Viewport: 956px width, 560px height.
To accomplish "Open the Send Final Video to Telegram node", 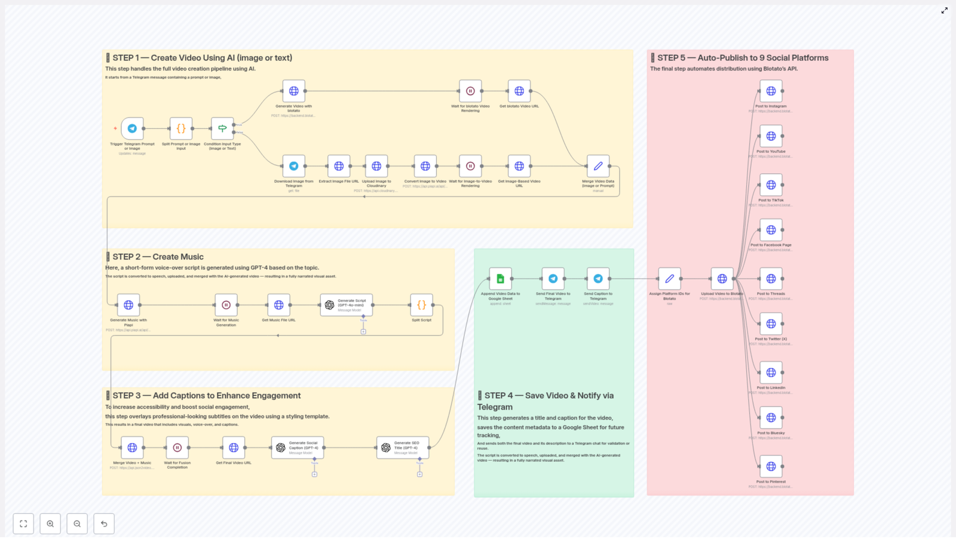I will point(553,279).
